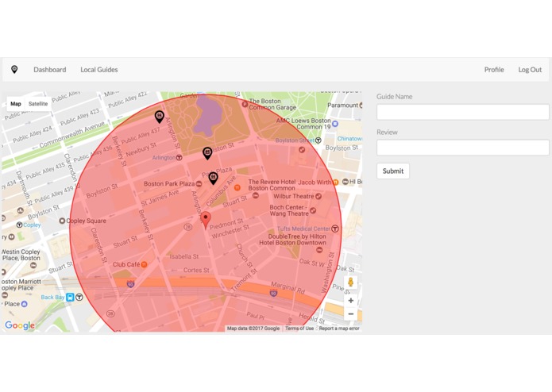The width and height of the screenshot is (552, 392).
Task: Open Terms of Use link
Action: coord(299,329)
